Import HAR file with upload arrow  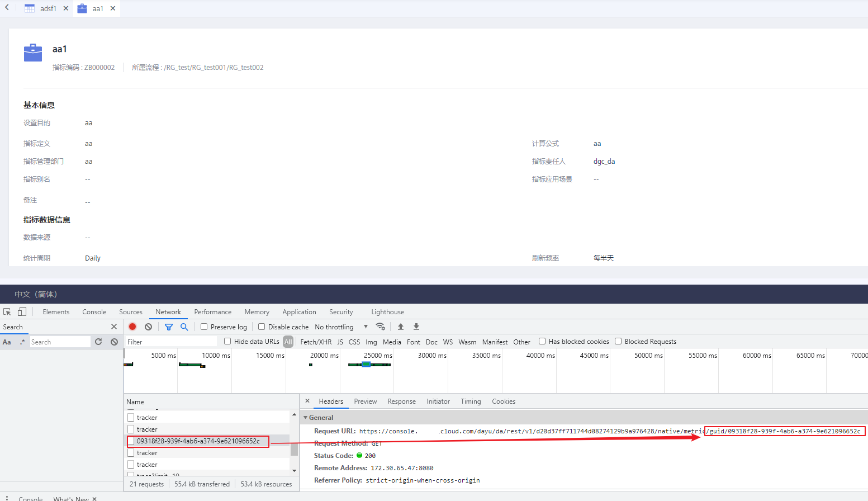[x=400, y=327]
